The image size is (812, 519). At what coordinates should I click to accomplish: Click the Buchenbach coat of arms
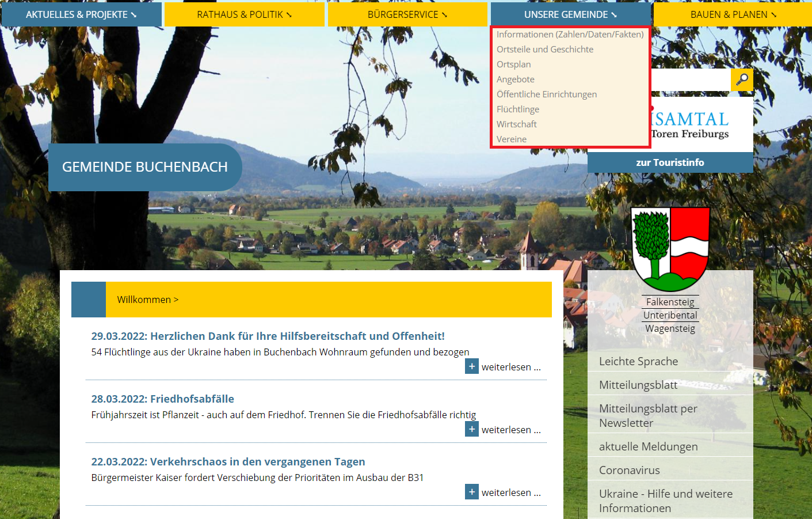pos(670,249)
